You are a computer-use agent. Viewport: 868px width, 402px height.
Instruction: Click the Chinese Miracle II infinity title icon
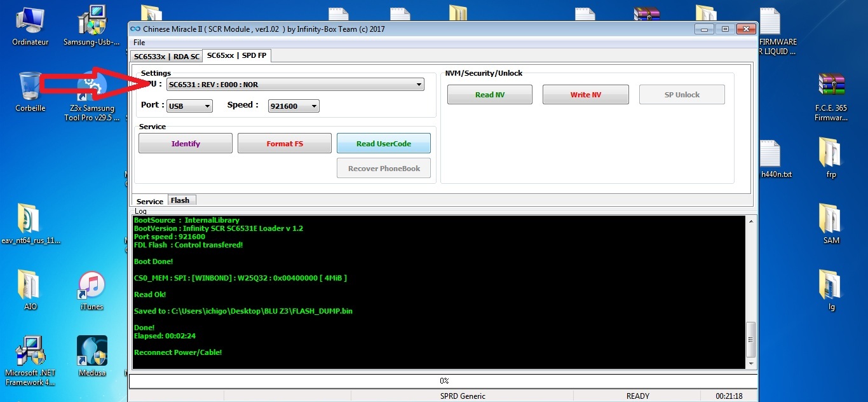click(135, 29)
